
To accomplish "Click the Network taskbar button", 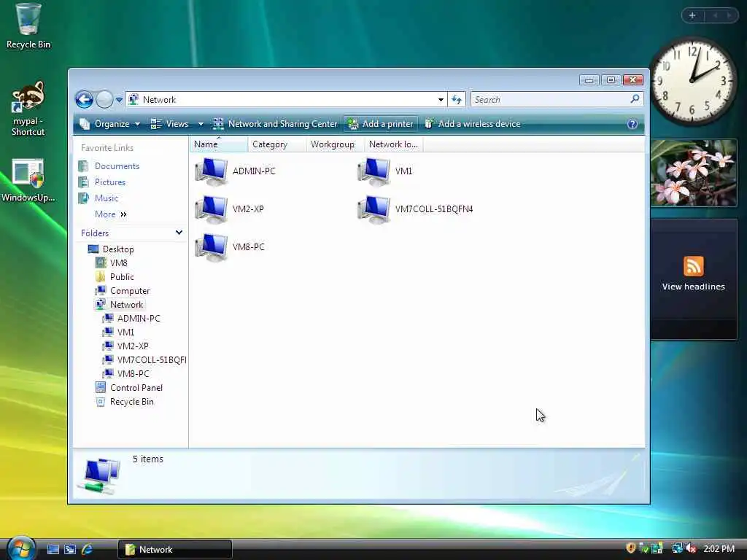I will [x=175, y=549].
